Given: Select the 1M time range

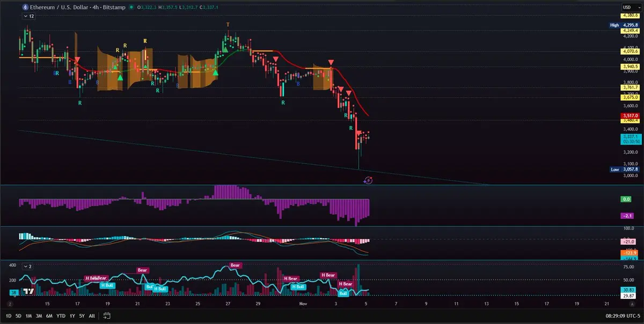Looking at the screenshot, I should (29, 315).
